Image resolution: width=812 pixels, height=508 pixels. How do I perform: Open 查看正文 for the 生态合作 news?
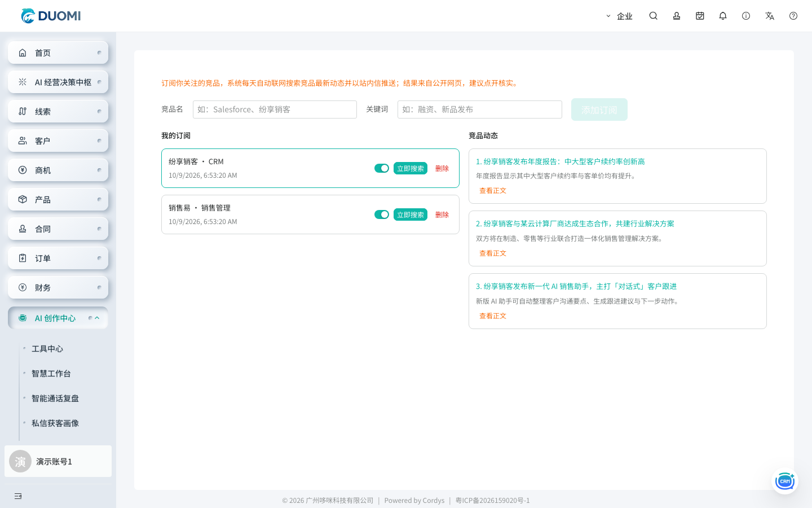(x=493, y=253)
